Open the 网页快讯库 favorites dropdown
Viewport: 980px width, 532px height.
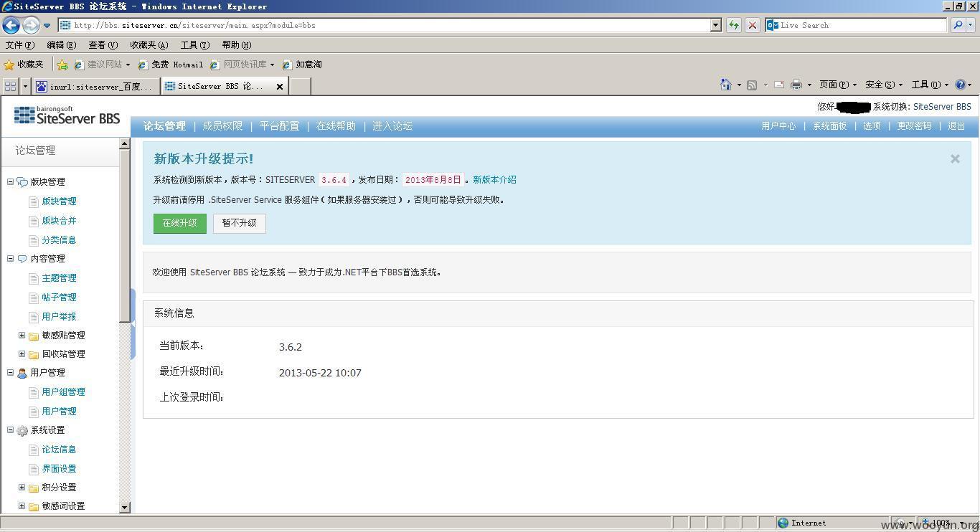pyautogui.click(x=242, y=65)
